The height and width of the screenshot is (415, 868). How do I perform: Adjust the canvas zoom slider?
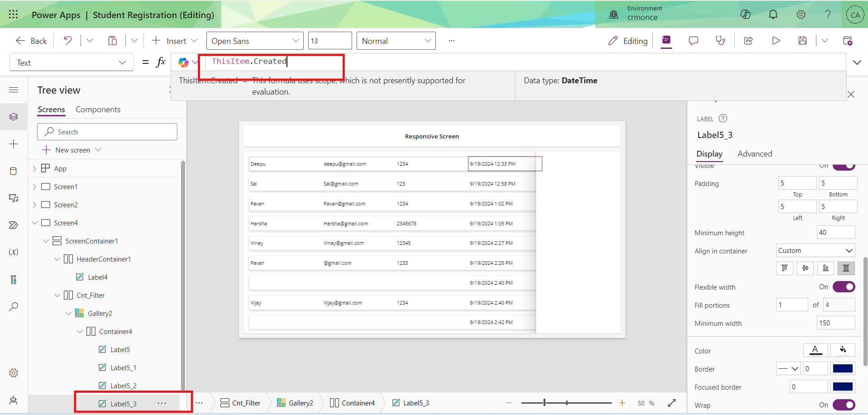566,403
